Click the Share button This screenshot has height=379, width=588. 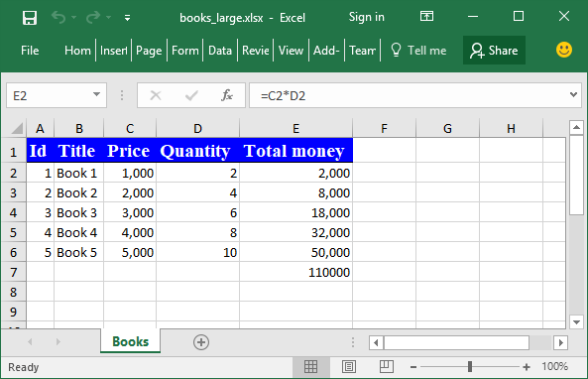(494, 51)
